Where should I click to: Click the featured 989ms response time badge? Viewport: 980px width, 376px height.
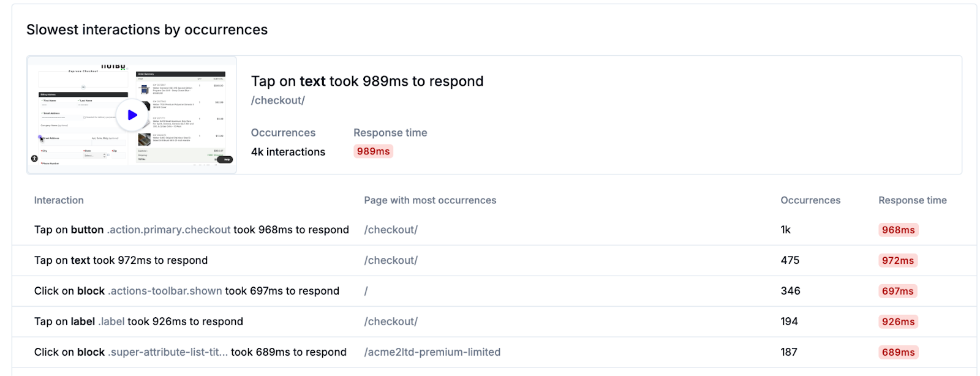[x=373, y=151]
